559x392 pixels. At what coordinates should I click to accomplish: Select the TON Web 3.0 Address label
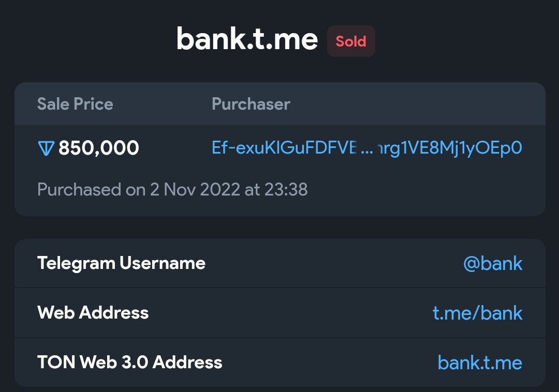[x=130, y=362]
